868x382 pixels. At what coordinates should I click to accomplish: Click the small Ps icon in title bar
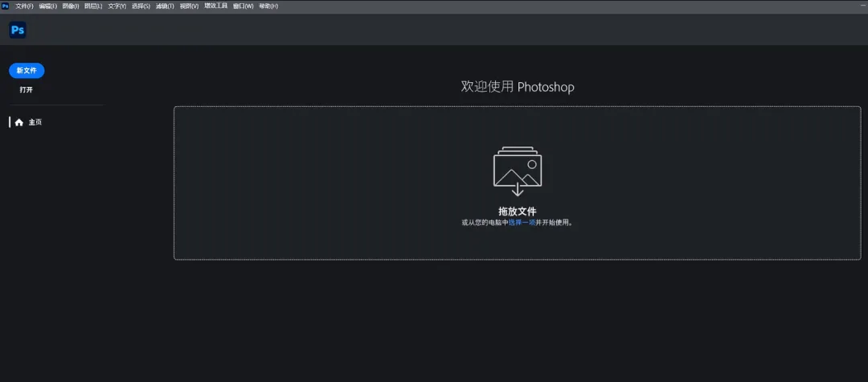pos(6,6)
